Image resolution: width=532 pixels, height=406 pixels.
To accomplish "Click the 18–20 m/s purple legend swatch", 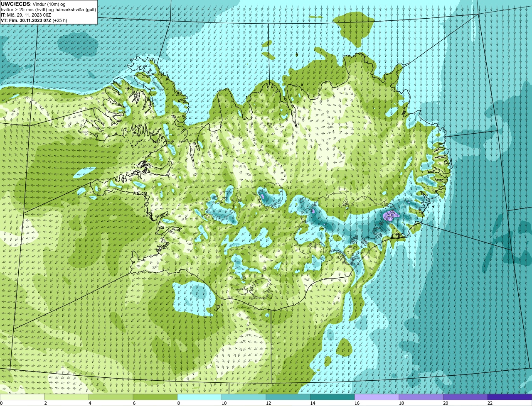I will coord(421,397).
